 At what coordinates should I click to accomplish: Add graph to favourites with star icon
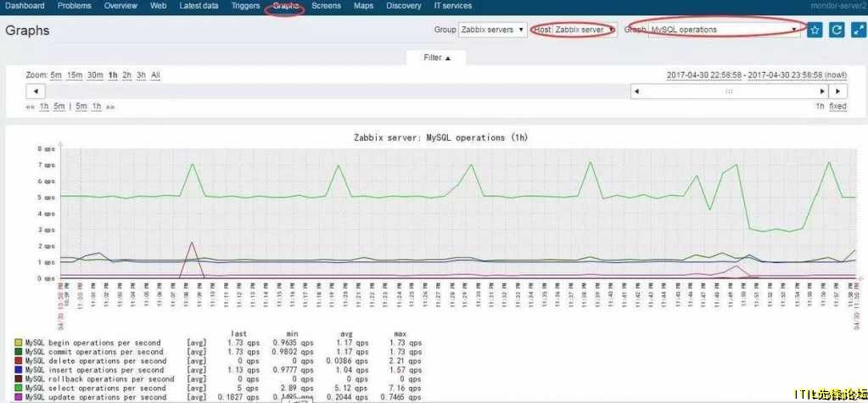point(815,30)
